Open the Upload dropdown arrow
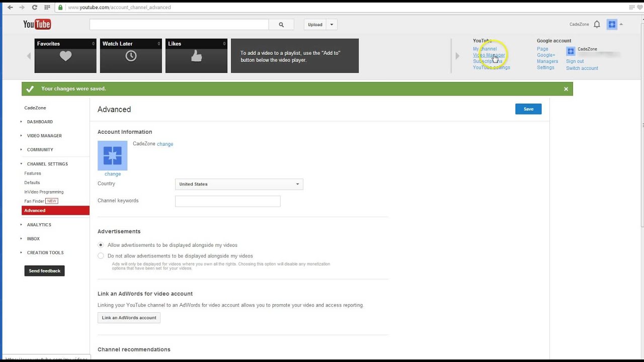The image size is (644, 362). click(x=332, y=25)
